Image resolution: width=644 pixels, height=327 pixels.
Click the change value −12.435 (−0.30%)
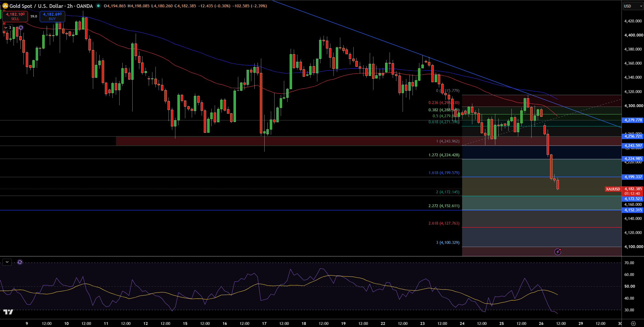point(214,6)
